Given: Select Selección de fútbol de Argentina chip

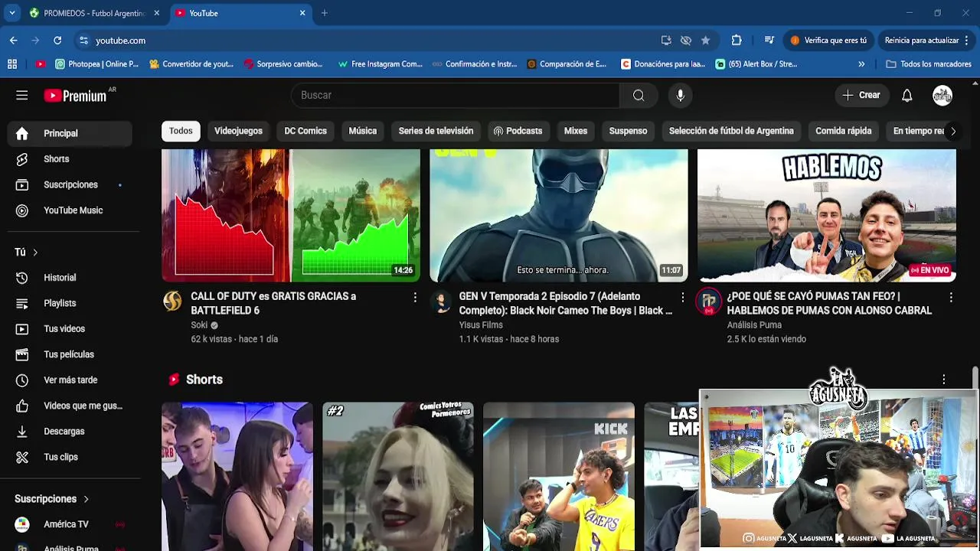Looking at the screenshot, I should pyautogui.click(x=731, y=131).
